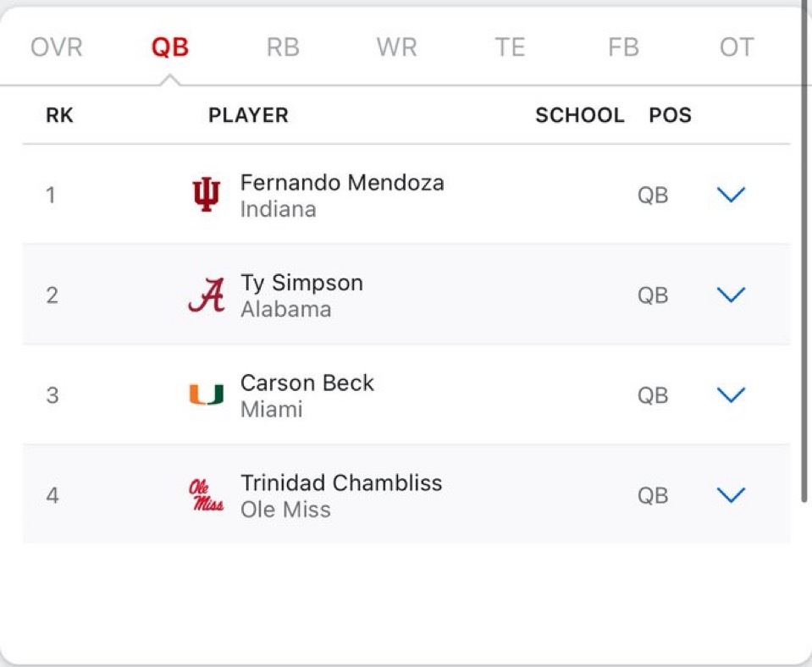Select the QB position tab

point(170,47)
